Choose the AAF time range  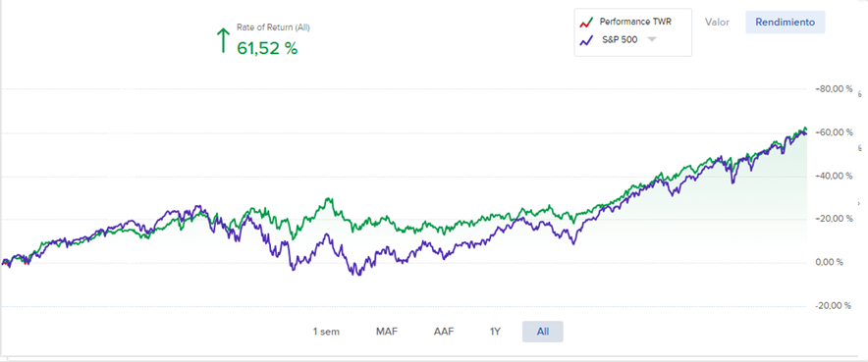pyautogui.click(x=444, y=332)
